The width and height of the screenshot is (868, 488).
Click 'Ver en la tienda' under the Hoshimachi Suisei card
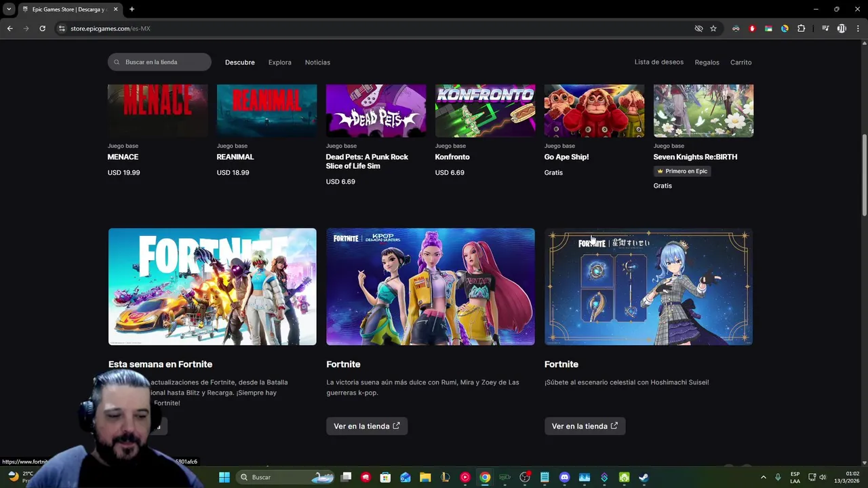coord(585,426)
